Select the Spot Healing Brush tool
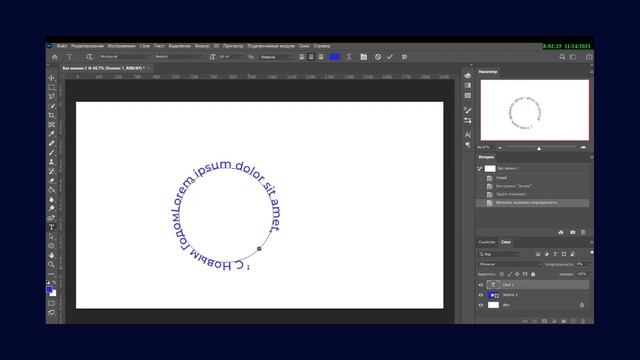The height and width of the screenshot is (360, 640). (51, 143)
